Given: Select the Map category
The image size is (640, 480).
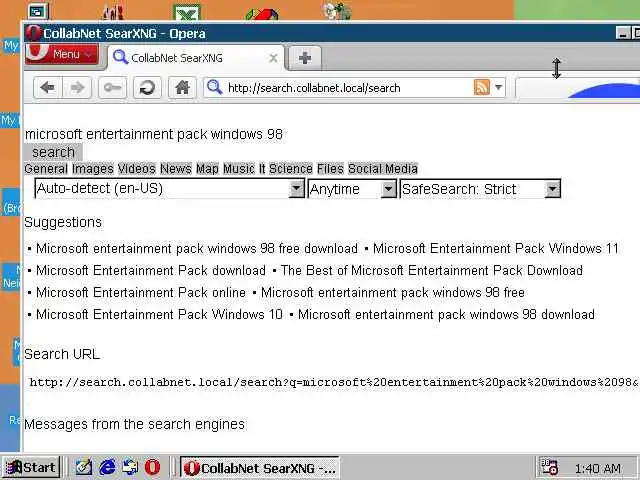Looking at the screenshot, I should (x=207, y=169).
